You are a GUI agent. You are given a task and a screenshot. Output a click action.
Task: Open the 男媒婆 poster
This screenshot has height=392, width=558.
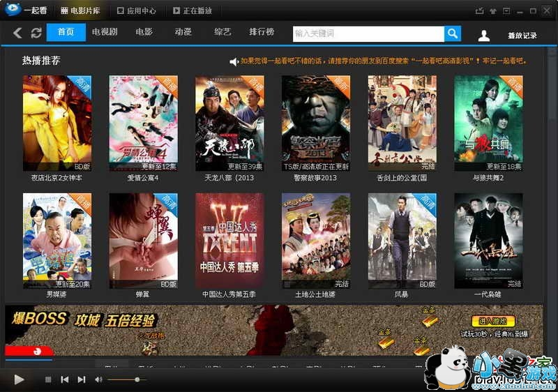pyautogui.click(x=57, y=241)
